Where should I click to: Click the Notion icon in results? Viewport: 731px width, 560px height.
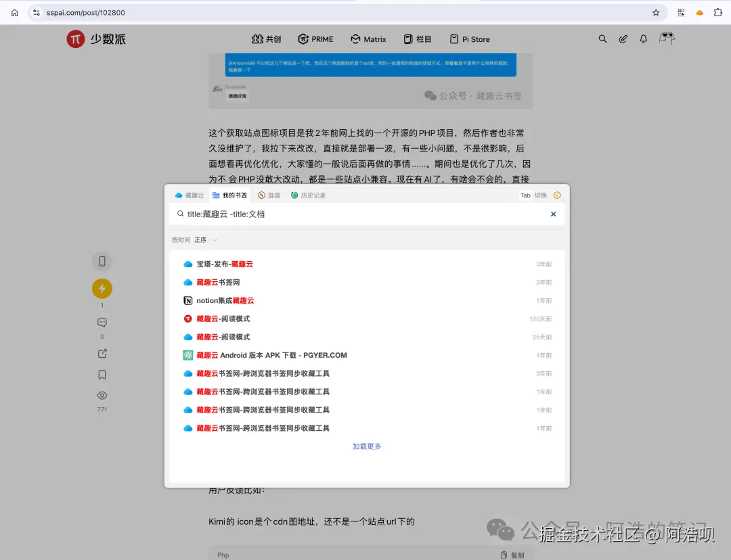[x=188, y=300]
